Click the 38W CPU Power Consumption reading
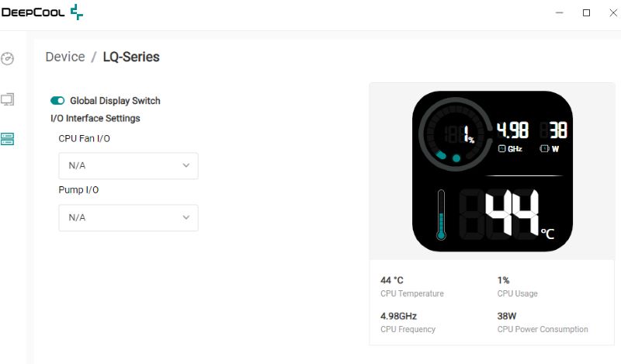This screenshot has width=621, height=364. point(506,317)
